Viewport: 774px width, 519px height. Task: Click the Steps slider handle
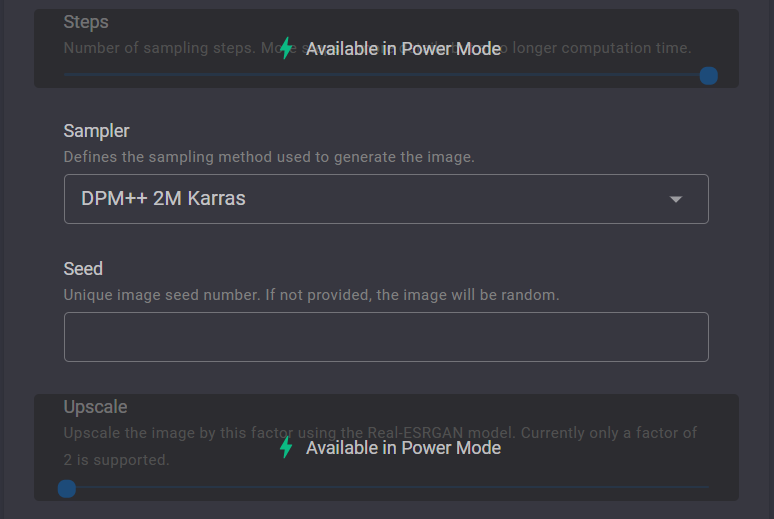pos(708,75)
